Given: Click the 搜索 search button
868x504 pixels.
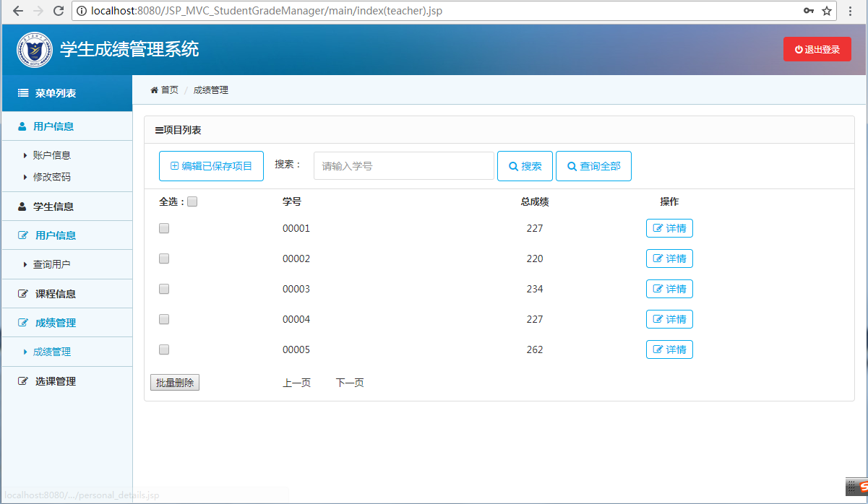Looking at the screenshot, I should (525, 166).
